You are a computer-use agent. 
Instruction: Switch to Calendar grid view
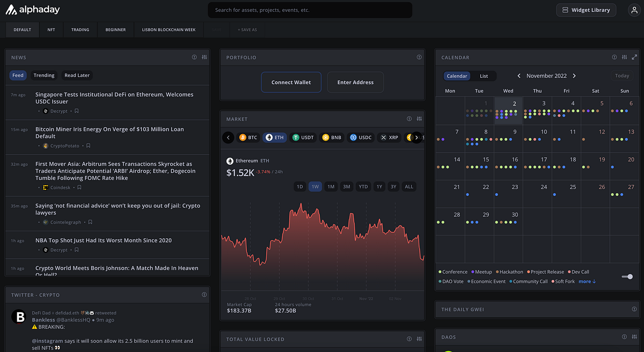tap(457, 76)
